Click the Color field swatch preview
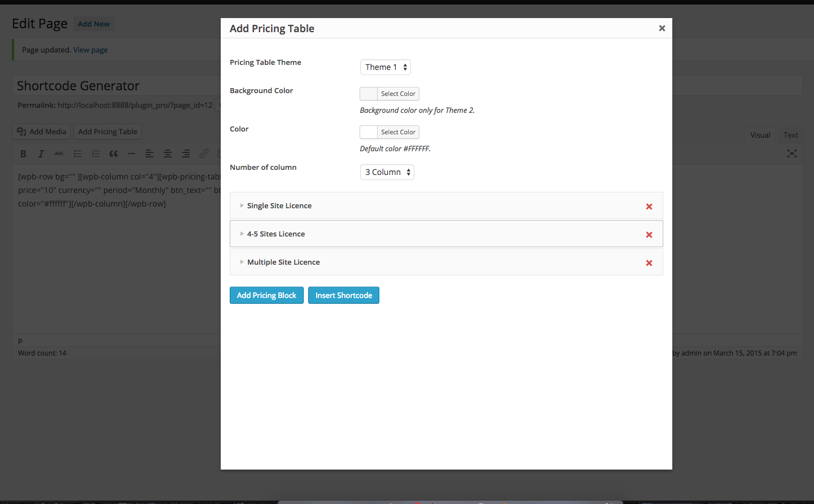 369,132
